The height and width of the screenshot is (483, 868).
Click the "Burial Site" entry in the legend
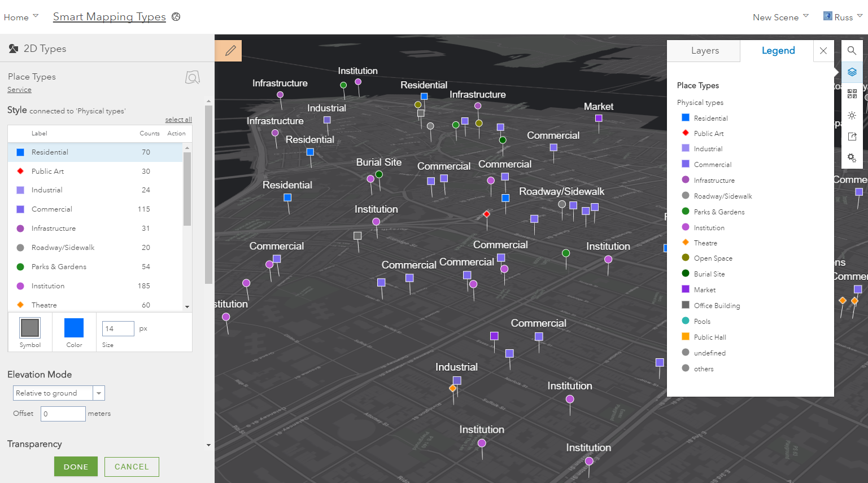[x=709, y=274]
